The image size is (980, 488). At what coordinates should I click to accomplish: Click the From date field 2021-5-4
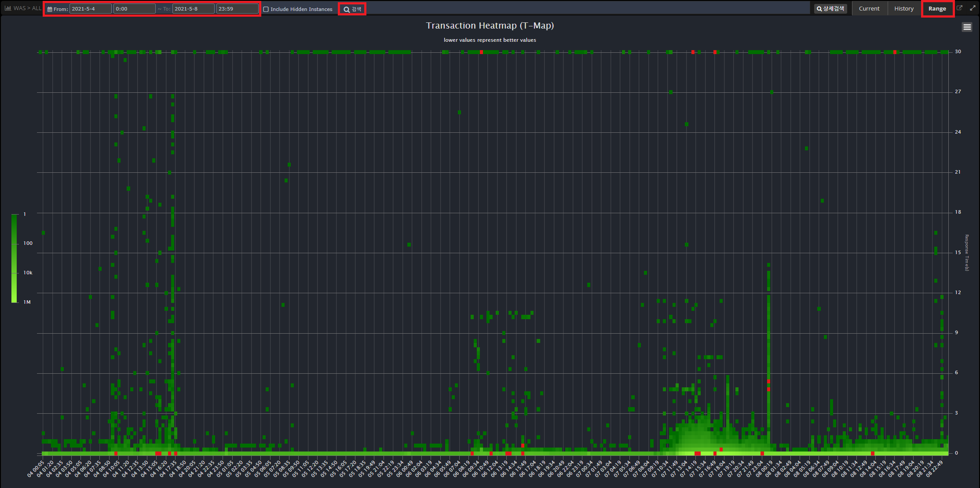pos(90,9)
